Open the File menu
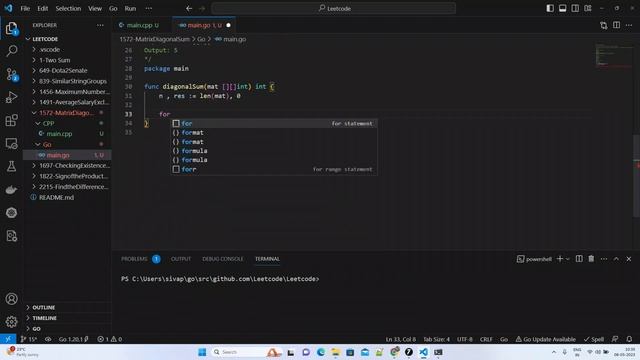 [25, 8]
